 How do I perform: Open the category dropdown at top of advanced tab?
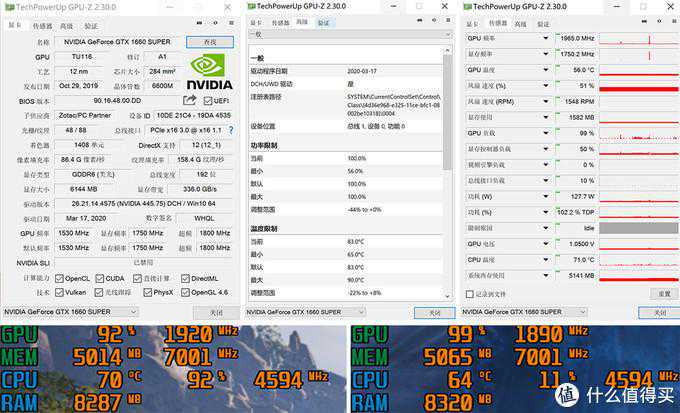click(x=345, y=34)
